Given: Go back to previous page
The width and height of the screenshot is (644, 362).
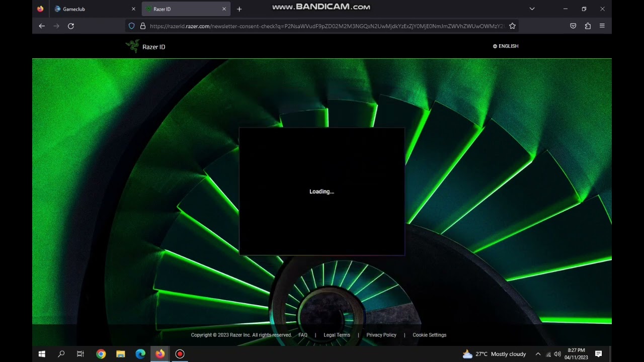Looking at the screenshot, I should 42,26.
